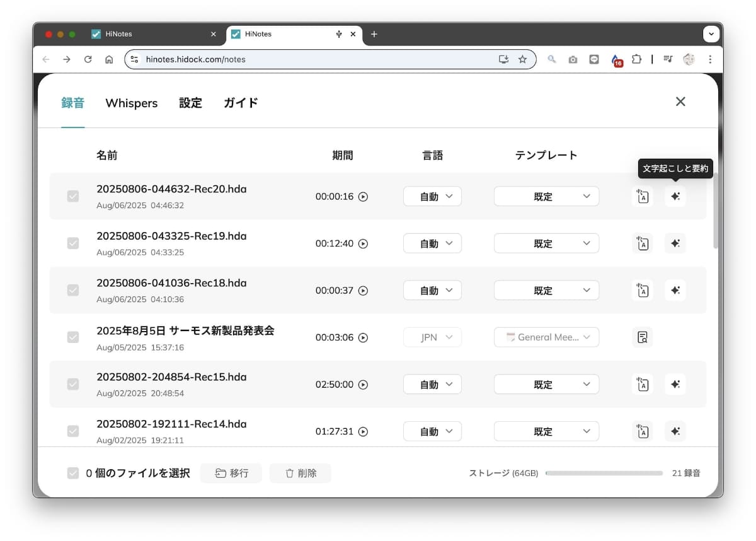The height and width of the screenshot is (541, 756).
Task: Expand the General Meeting template dropdown
Action: click(546, 337)
